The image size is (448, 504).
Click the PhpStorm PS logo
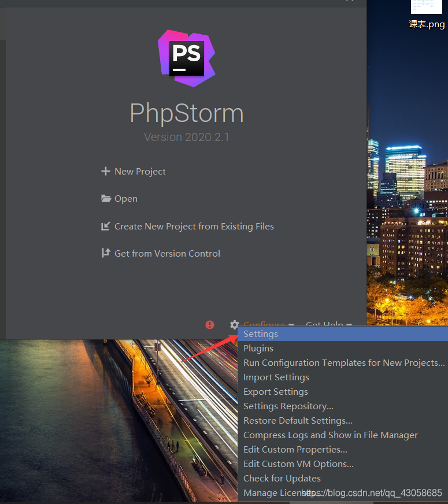187,58
